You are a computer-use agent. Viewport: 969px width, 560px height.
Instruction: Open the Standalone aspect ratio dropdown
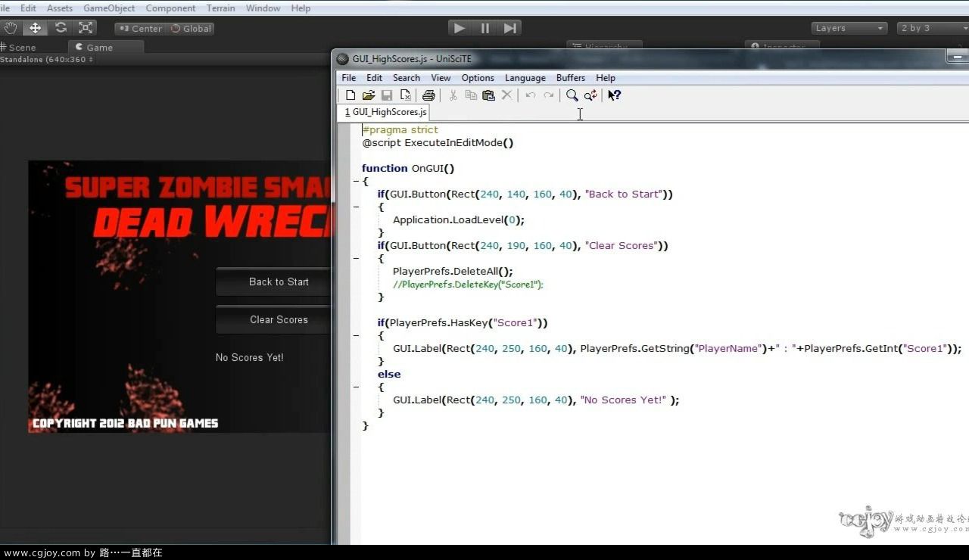point(47,59)
